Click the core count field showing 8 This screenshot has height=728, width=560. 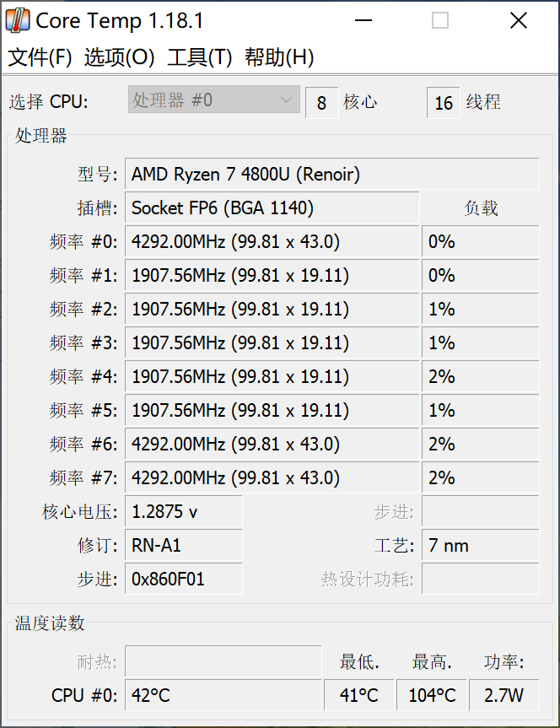[x=322, y=103]
